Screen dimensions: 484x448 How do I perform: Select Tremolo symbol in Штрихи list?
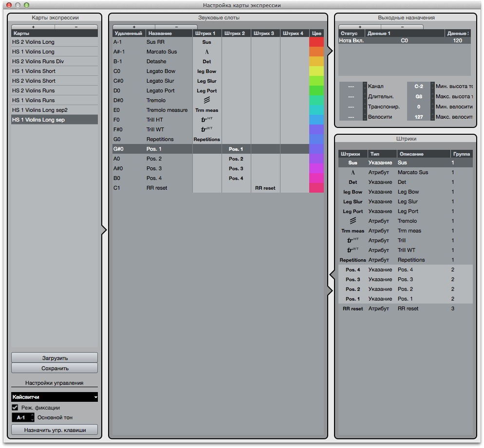click(x=353, y=221)
